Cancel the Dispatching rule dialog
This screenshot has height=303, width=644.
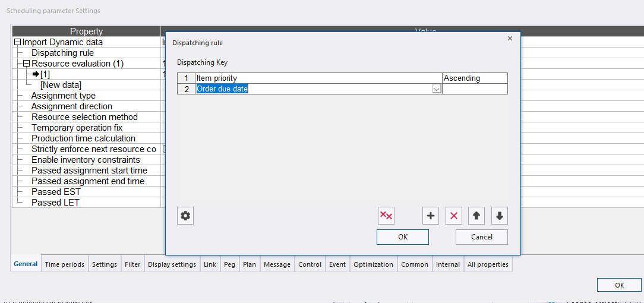481,237
